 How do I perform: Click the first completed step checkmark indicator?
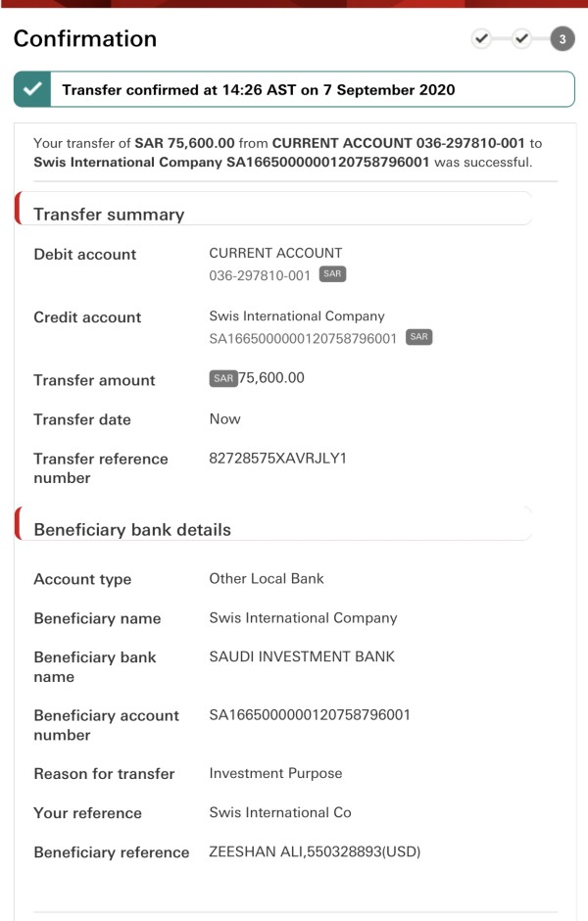coord(481,39)
